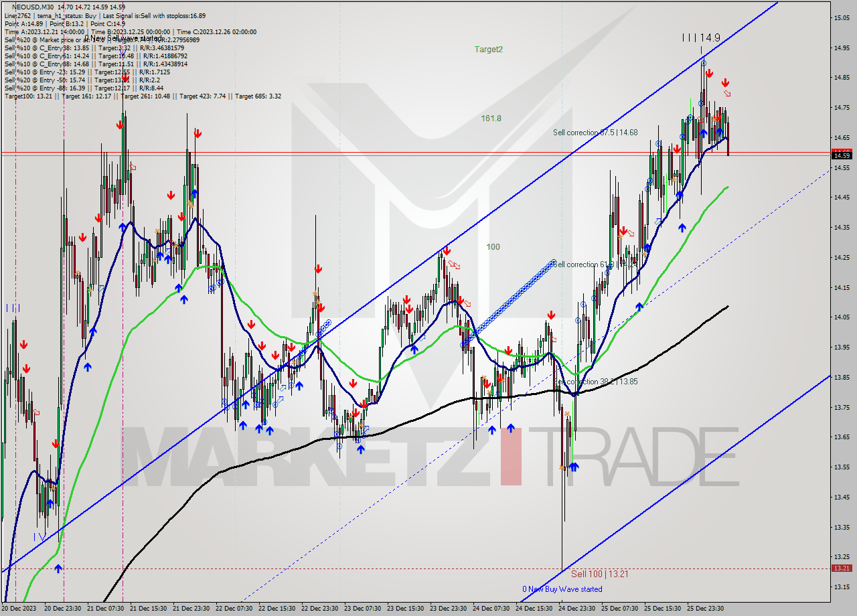
Task: Click the '22 Dec 07:30' time axis label
Action: click(234, 609)
